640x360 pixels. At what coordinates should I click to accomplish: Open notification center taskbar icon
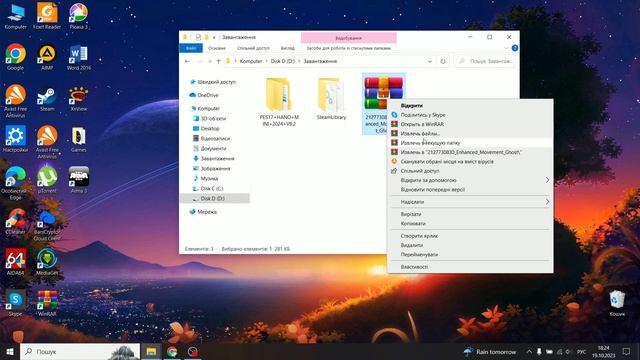click(626, 351)
